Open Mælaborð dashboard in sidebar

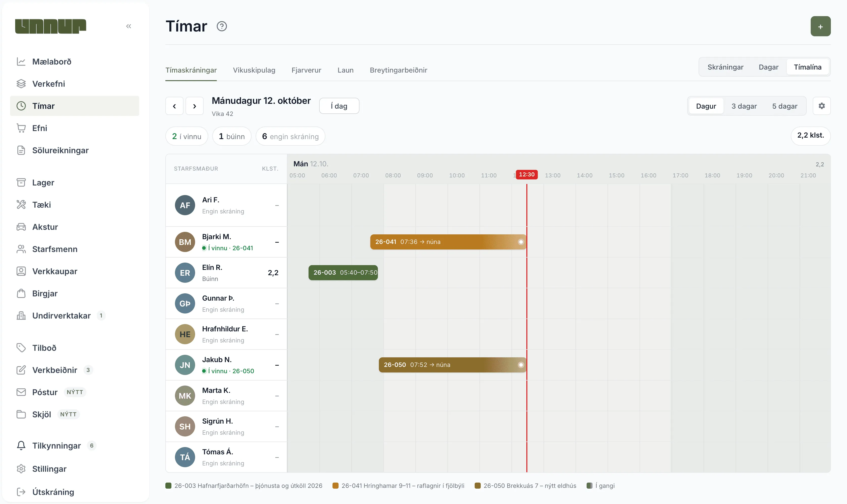pyautogui.click(x=74, y=61)
